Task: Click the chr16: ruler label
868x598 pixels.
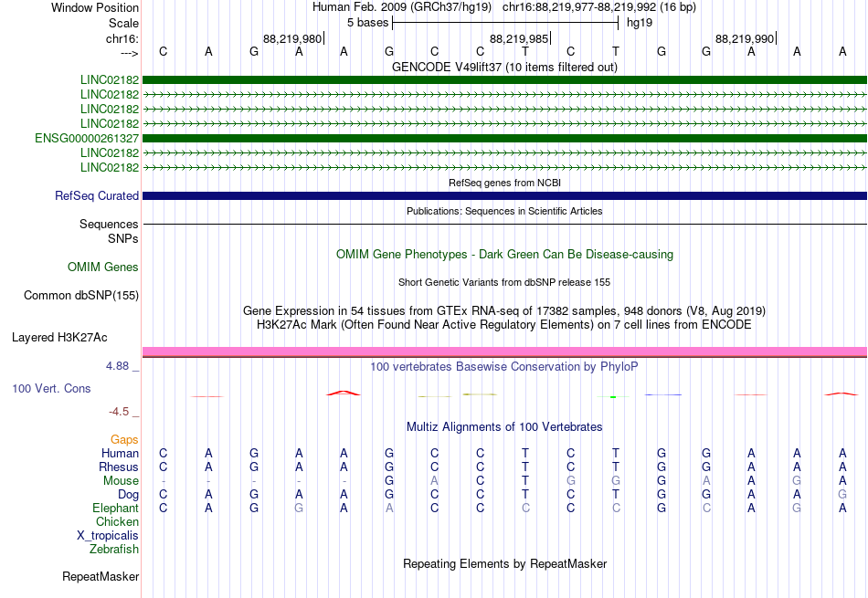Action: 122,38
